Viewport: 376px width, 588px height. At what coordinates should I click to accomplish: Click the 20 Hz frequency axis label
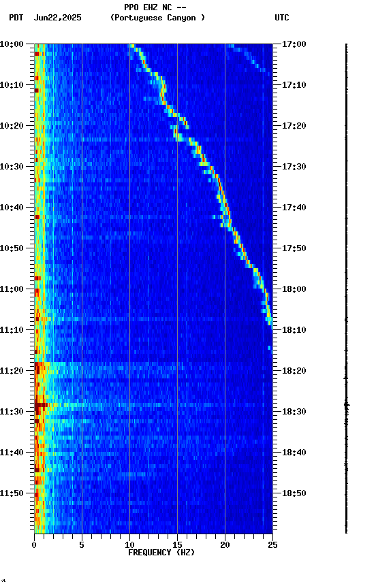(x=225, y=545)
